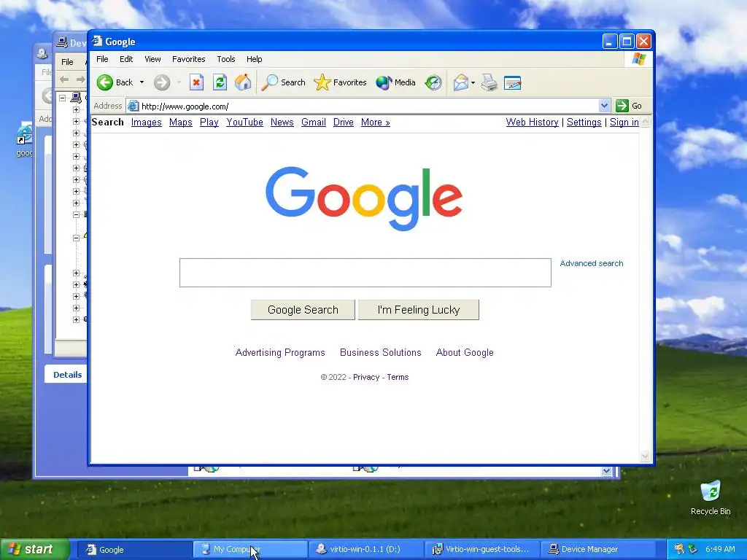The height and width of the screenshot is (560, 747).
Task: Open the Favorites menu
Action: (189, 59)
